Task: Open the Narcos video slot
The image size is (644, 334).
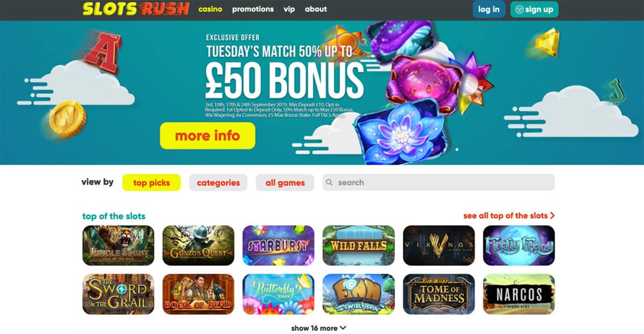Action: [519, 294]
